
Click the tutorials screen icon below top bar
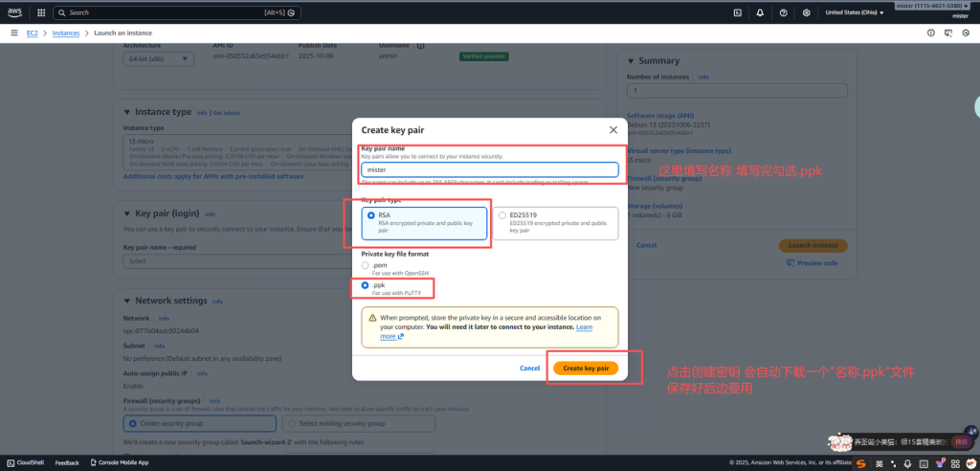point(948,33)
